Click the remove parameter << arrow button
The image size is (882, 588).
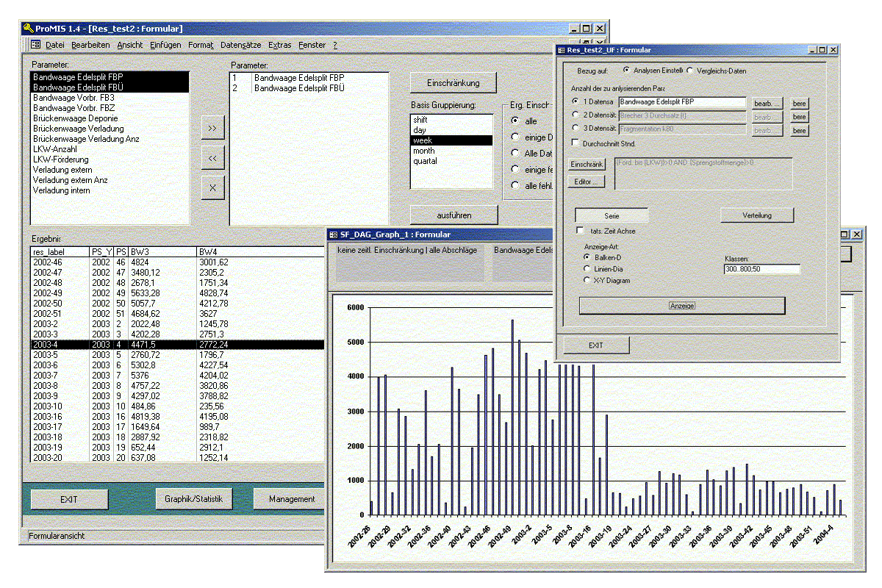212,157
